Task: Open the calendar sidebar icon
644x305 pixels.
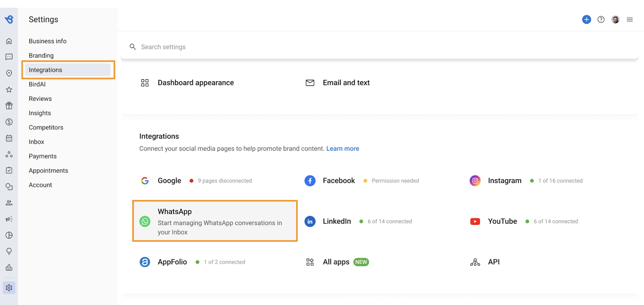Action: click(9, 138)
